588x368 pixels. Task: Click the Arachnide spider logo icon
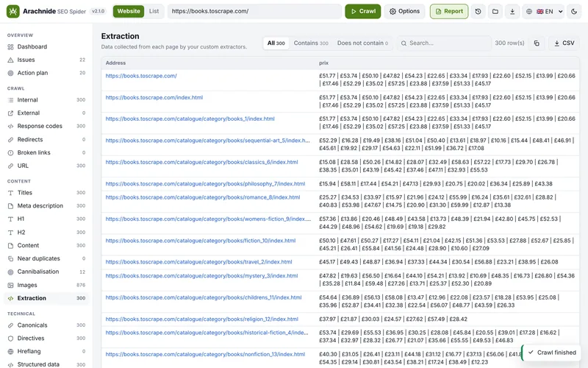(12, 11)
